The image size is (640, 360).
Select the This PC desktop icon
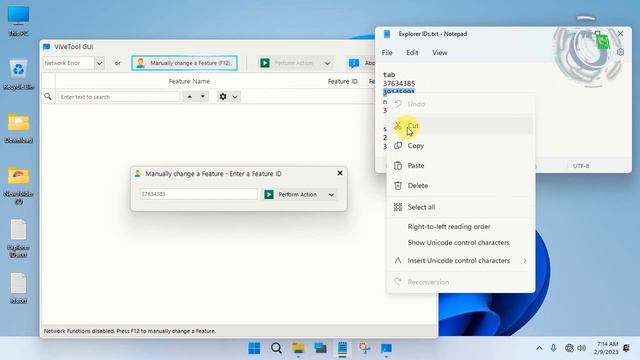point(18,21)
